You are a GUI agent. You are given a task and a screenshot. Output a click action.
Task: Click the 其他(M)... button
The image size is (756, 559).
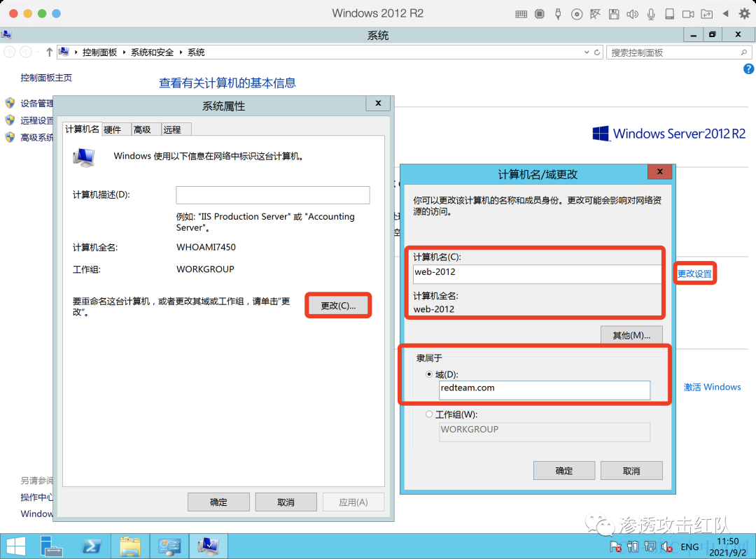631,335
